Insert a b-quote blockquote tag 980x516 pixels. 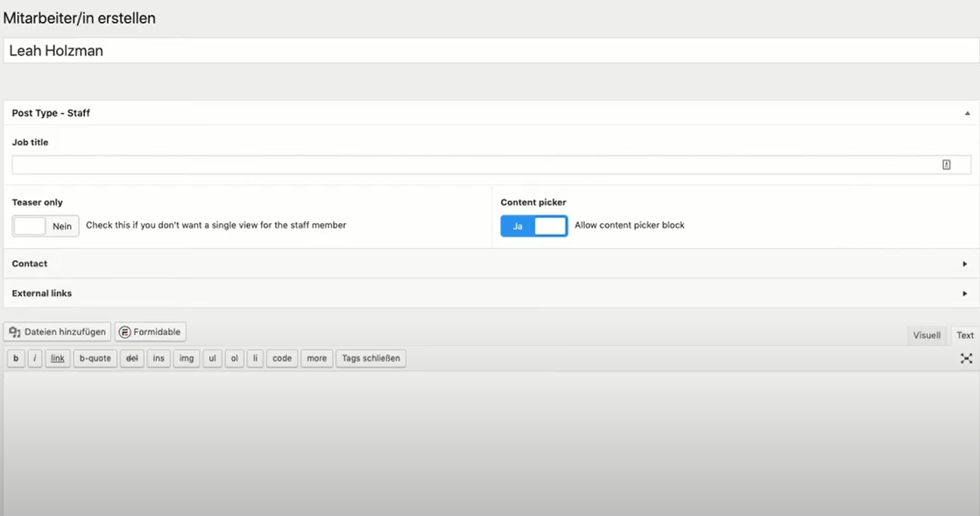pos(95,358)
